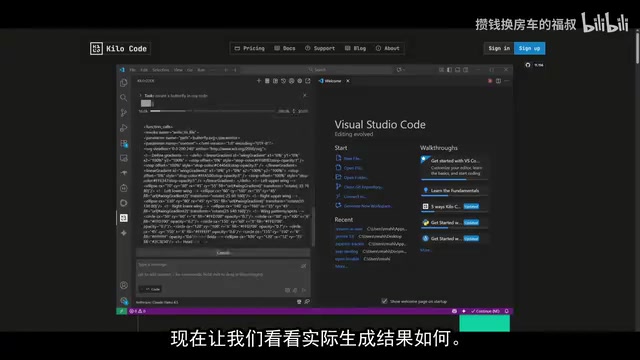
Task: Toggle panel layout icon in title bar
Action: [458, 70]
